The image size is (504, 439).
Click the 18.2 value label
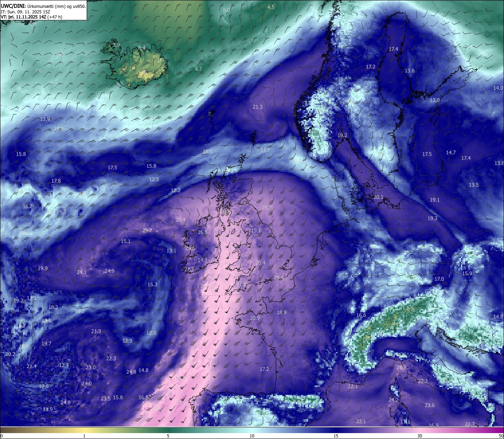pyautogui.click(x=53, y=307)
